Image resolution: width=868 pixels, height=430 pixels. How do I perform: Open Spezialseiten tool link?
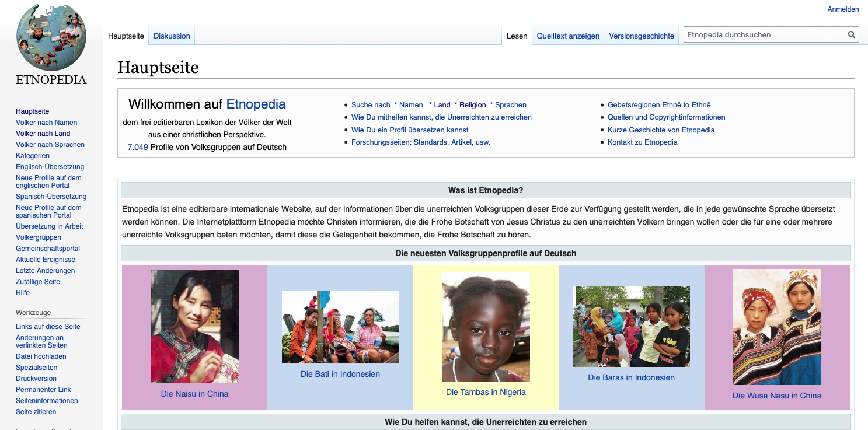pos(37,368)
